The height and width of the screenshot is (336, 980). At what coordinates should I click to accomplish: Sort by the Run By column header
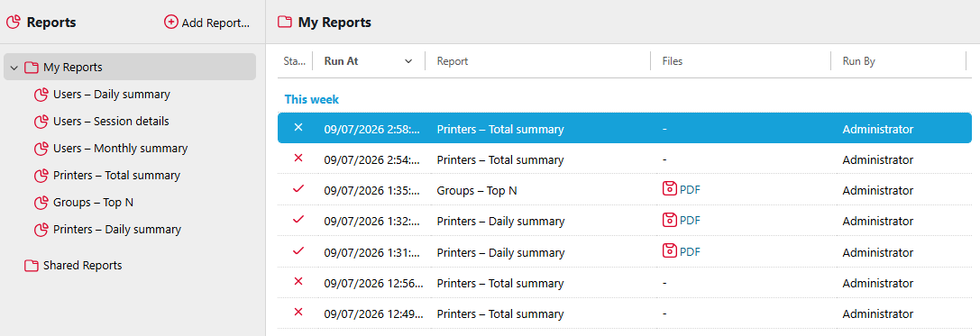(x=859, y=61)
